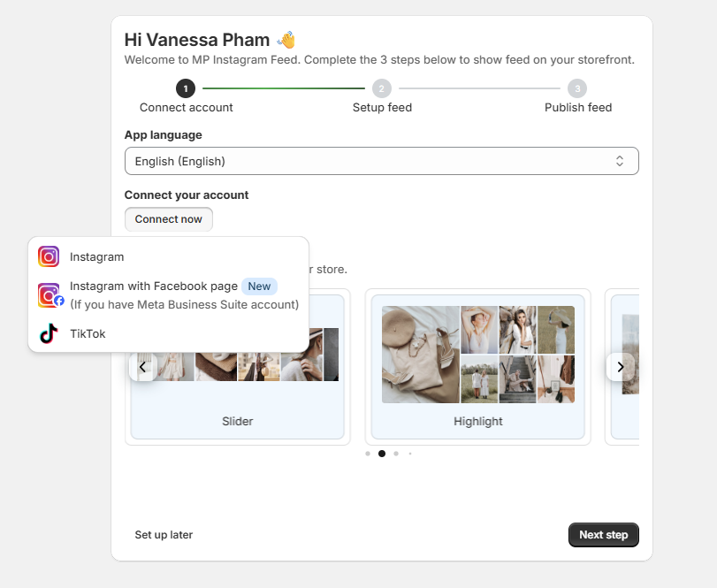The width and height of the screenshot is (717, 588).
Task: Click step 3 circle Publish feed
Action: point(577,88)
